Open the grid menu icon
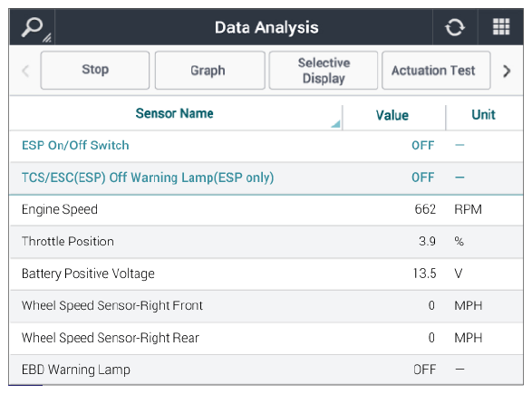Image resolution: width=532 pixels, height=394 pixels. coord(501,27)
